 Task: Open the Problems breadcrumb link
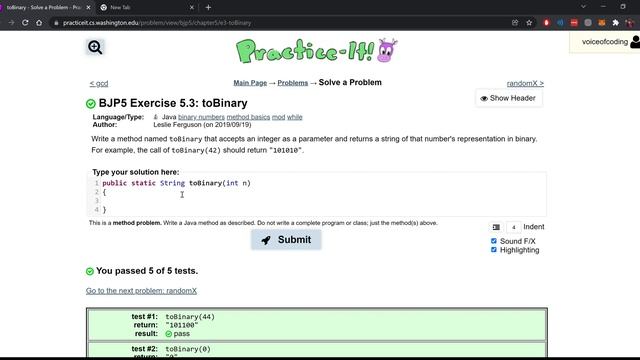pyautogui.click(x=293, y=83)
